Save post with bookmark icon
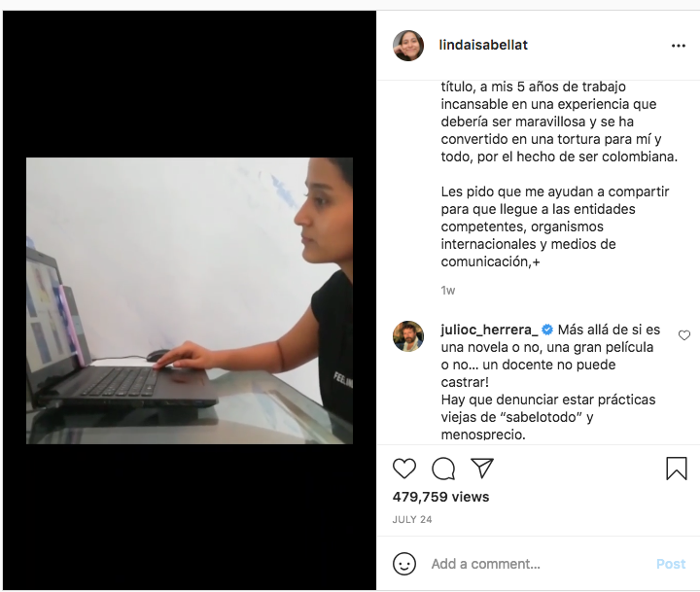This screenshot has width=700, height=592. [x=677, y=469]
